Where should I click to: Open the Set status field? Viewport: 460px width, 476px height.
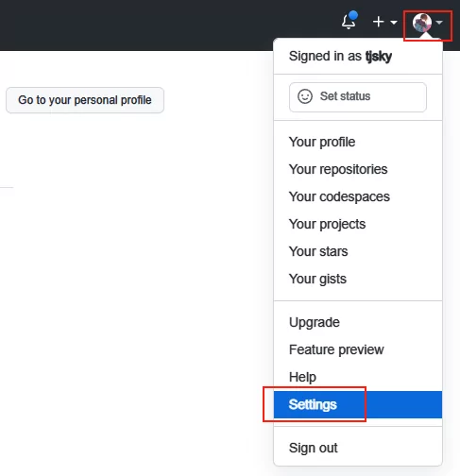[x=358, y=97]
